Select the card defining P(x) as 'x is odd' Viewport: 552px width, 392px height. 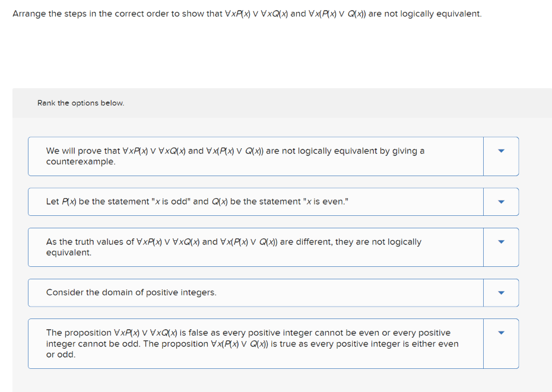[x=255, y=202]
